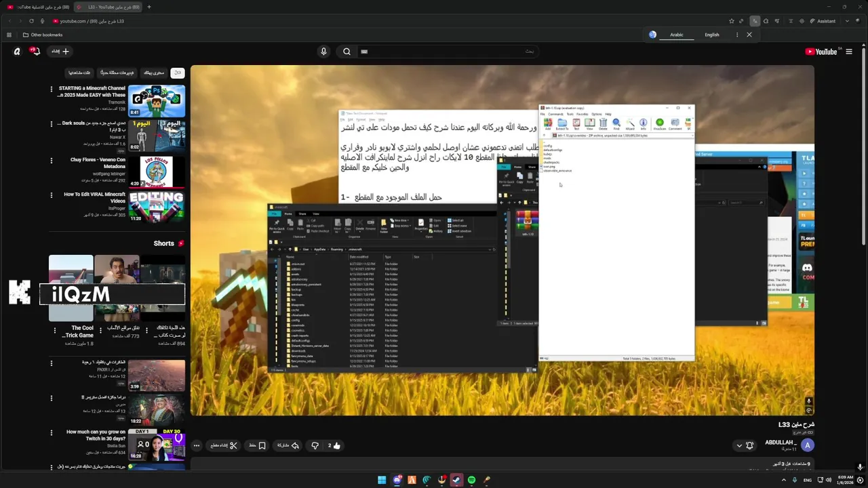The image size is (868, 488).
Task: Open options menu for Dark souls video
Action: pos(52,124)
